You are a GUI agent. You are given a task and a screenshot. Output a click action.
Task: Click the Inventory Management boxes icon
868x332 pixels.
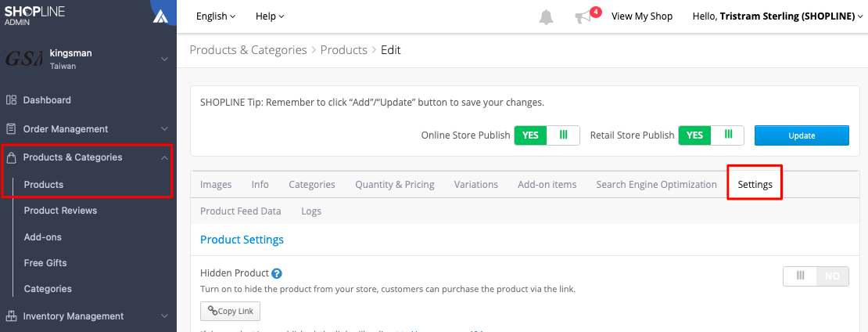pos(11,316)
